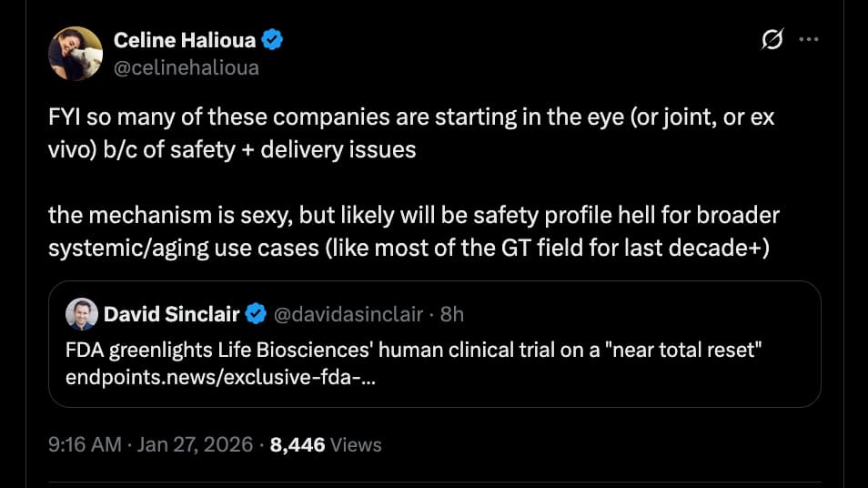Click the "the mechanism is sexy" paragraph
The height and width of the screenshot is (488, 868).
(x=414, y=218)
